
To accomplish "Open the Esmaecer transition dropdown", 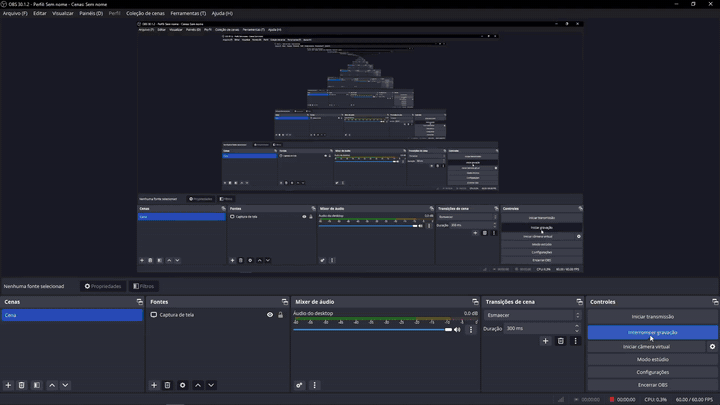I will 533,315.
